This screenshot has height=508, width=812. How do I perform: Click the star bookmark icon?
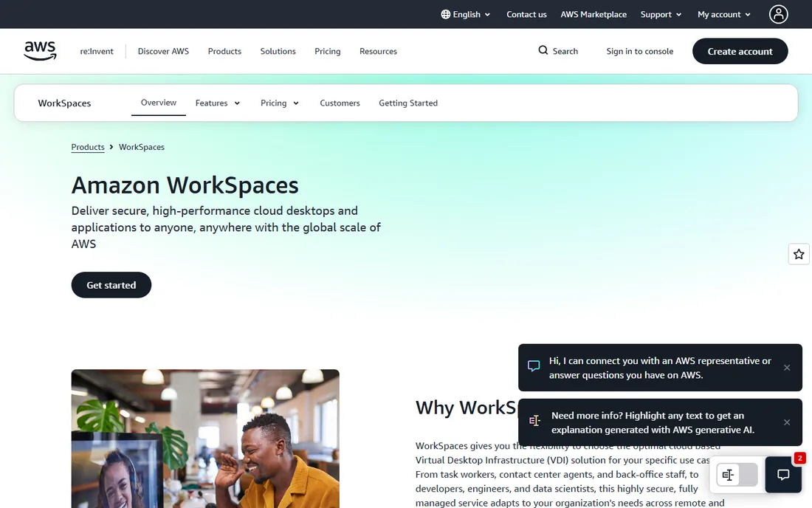(799, 254)
